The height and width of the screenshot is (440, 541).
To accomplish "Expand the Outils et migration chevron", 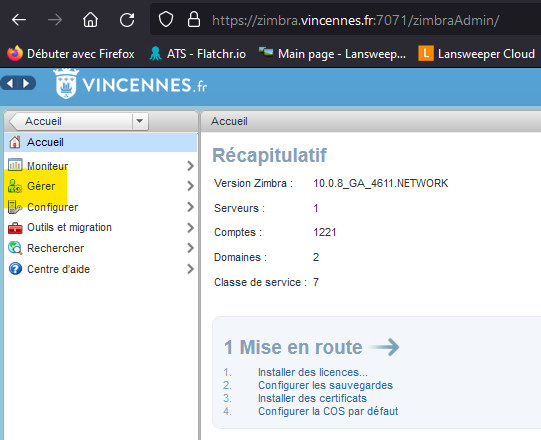I will 190,228.
